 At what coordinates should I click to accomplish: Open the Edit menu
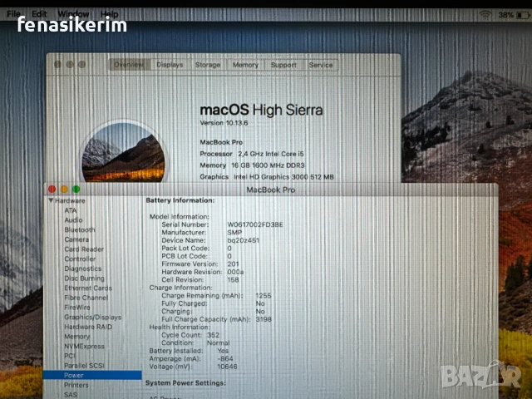tap(39, 14)
